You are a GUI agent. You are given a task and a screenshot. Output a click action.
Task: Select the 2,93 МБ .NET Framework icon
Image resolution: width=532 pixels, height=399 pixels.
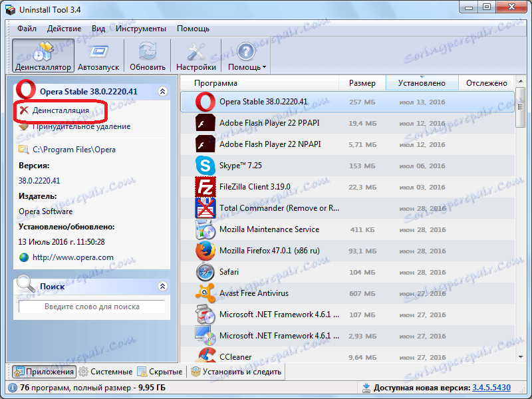(205, 336)
